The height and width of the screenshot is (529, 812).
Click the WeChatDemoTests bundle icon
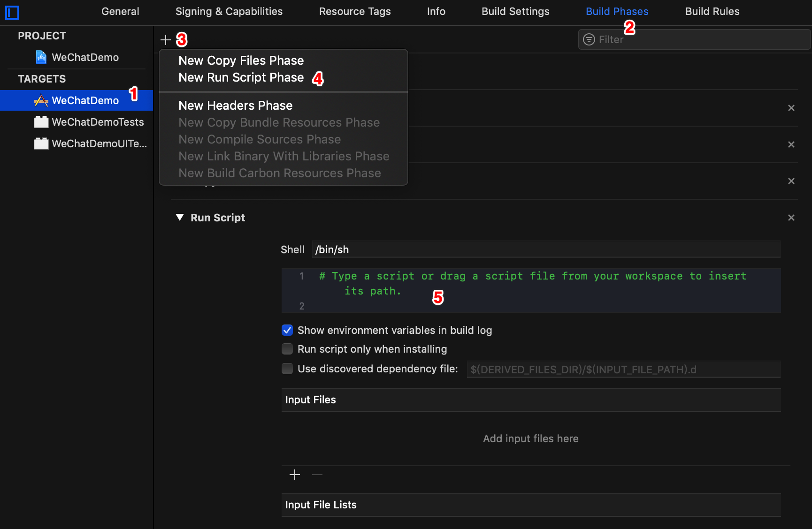(41, 122)
